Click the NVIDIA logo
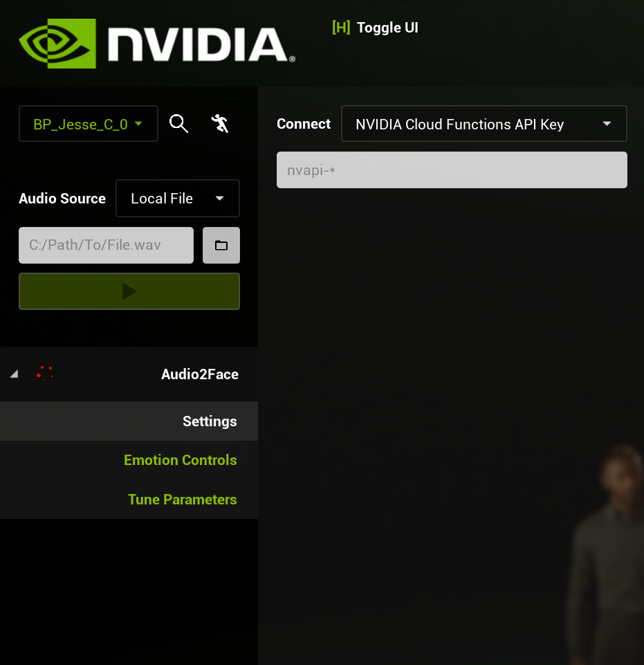 [157, 44]
